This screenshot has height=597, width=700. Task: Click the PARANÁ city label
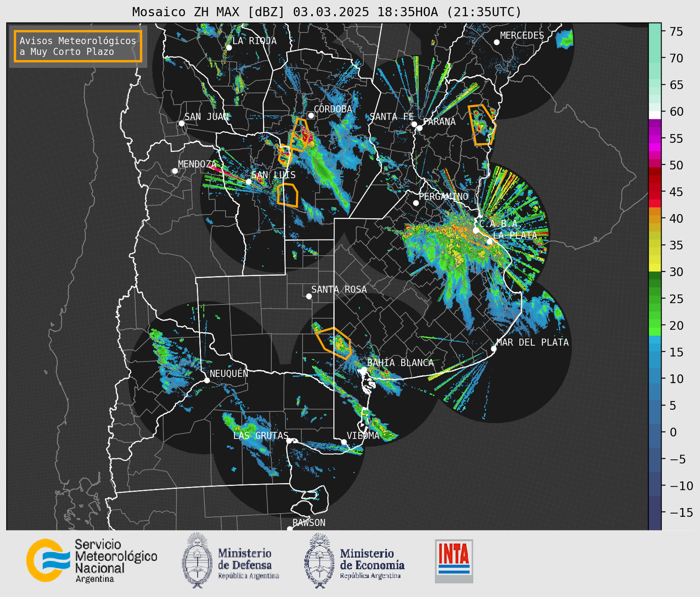pyautogui.click(x=439, y=122)
